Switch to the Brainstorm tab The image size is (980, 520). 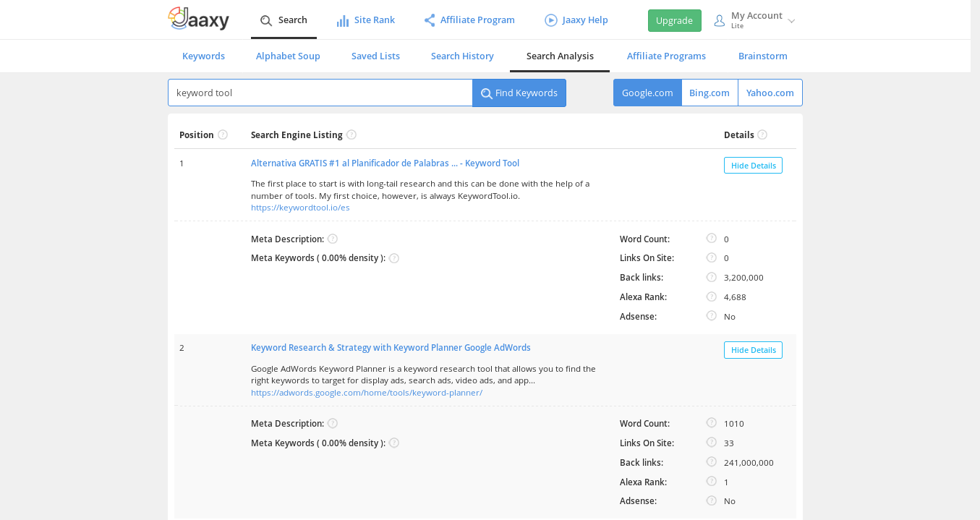[763, 56]
